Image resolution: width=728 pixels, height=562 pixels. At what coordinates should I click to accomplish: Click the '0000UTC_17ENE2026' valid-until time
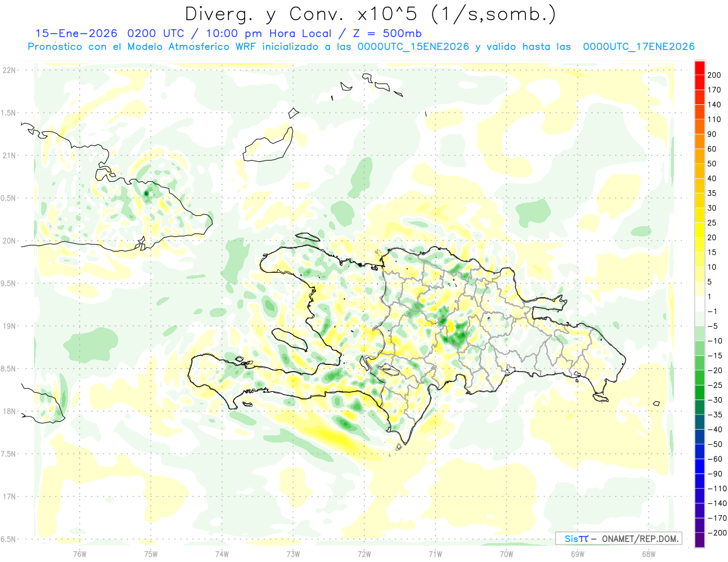pyautogui.click(x=638, y=47)
